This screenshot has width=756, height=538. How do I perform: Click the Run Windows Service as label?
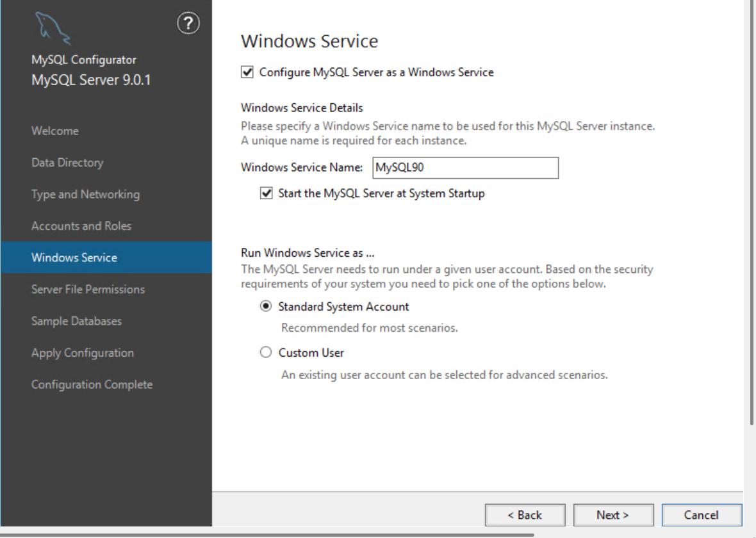(x=308, y=253)
